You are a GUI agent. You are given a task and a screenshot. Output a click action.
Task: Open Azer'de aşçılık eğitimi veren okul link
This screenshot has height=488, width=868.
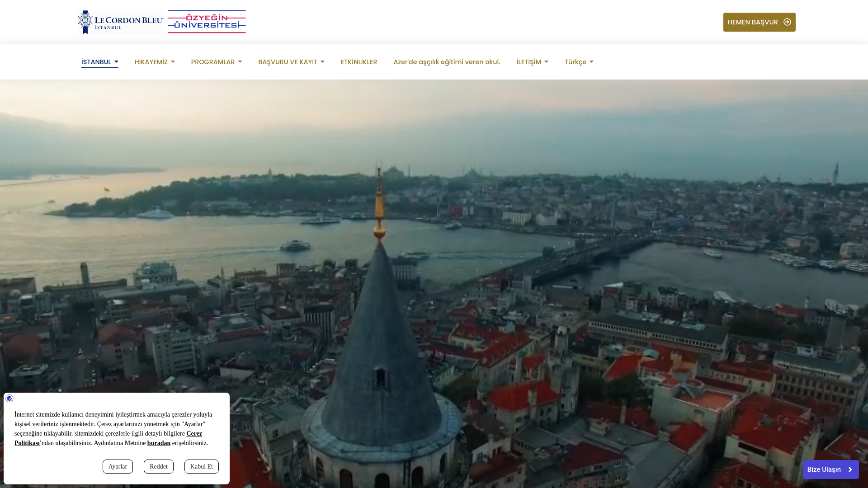[447, 62]
